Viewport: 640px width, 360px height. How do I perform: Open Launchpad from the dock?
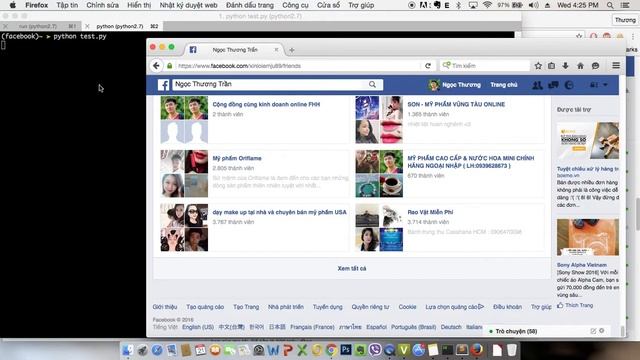tap(142, 350)
